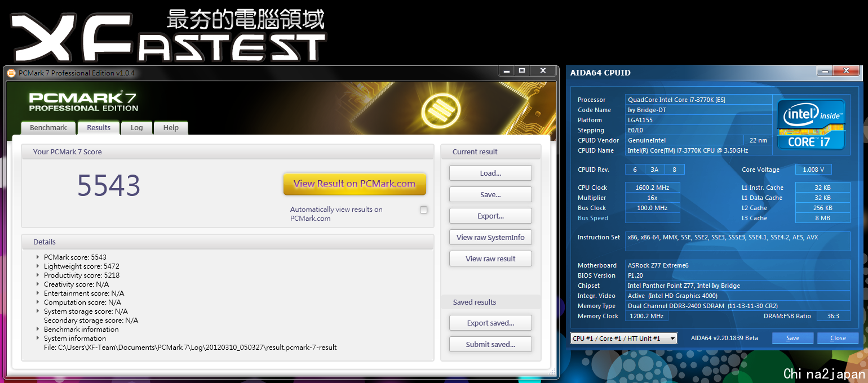868x383 pixels.
Task: Select the Results tab
Action: click(99, 128)
